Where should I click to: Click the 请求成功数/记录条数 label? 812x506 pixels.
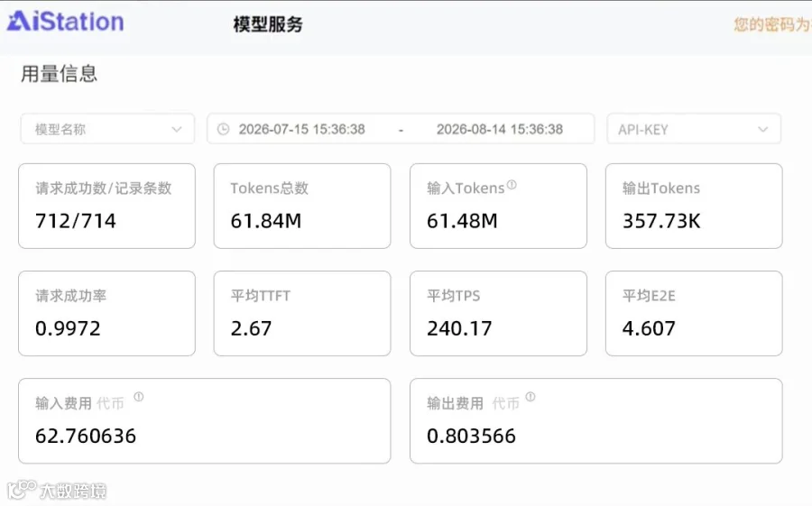(x=103, y=188)
